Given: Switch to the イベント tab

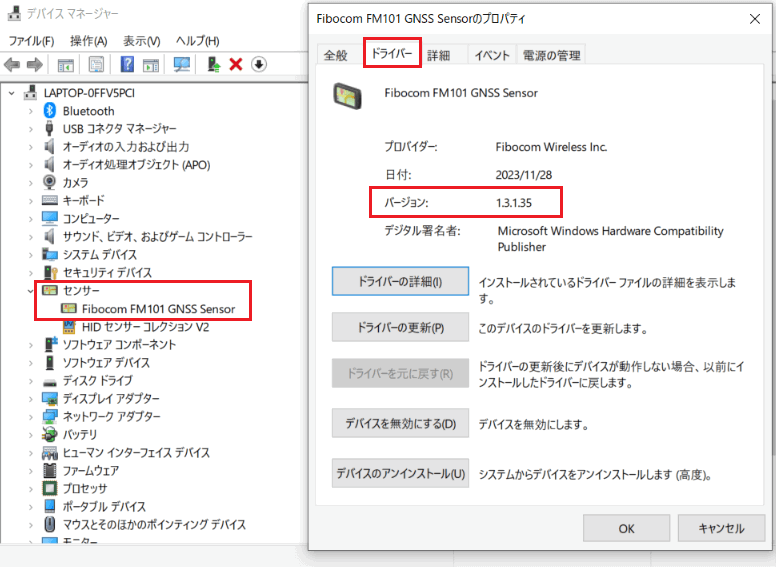Looking at the screenshot, I should [x=492, y=55].
